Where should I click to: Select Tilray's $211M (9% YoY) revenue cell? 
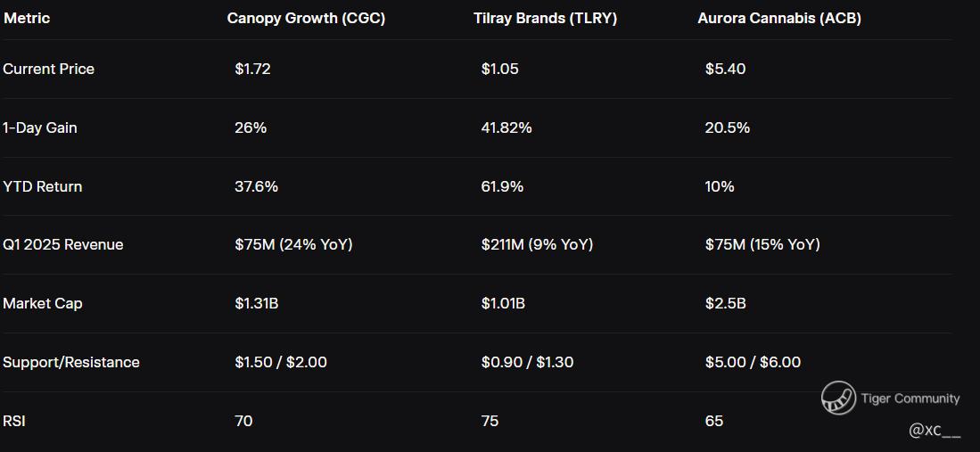(x=536, y=244)
